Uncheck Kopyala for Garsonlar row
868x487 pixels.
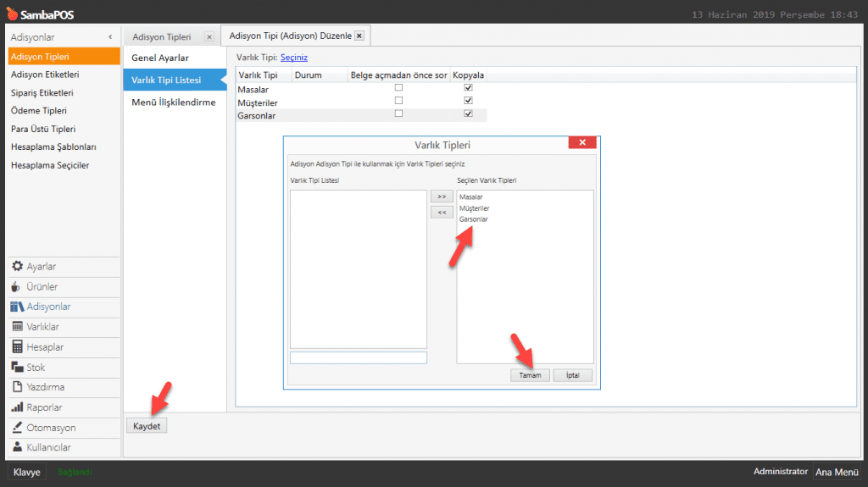(468, 114)
